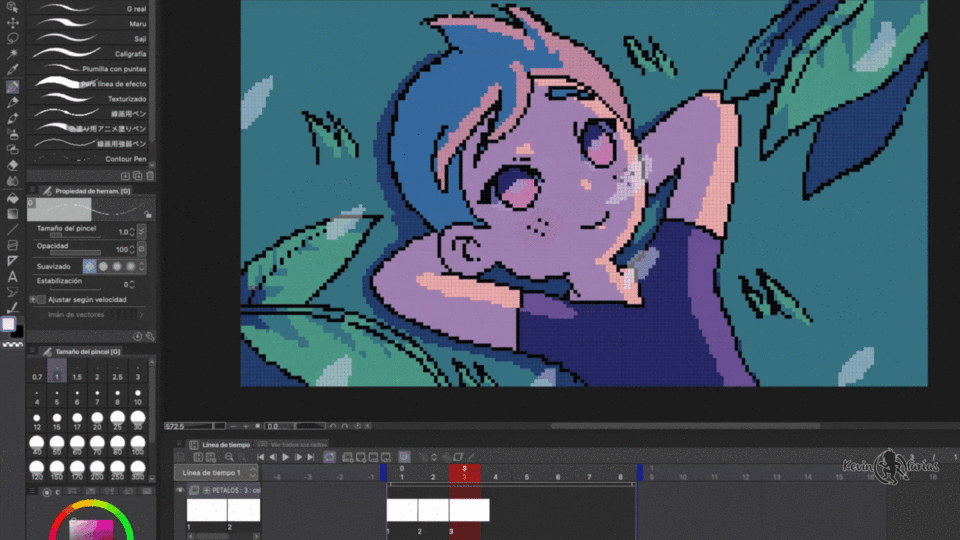This screenshot has height=540, width=960.
Task: Open Tamaño del pincel panel menu
Action: click(x=32, y=351)
